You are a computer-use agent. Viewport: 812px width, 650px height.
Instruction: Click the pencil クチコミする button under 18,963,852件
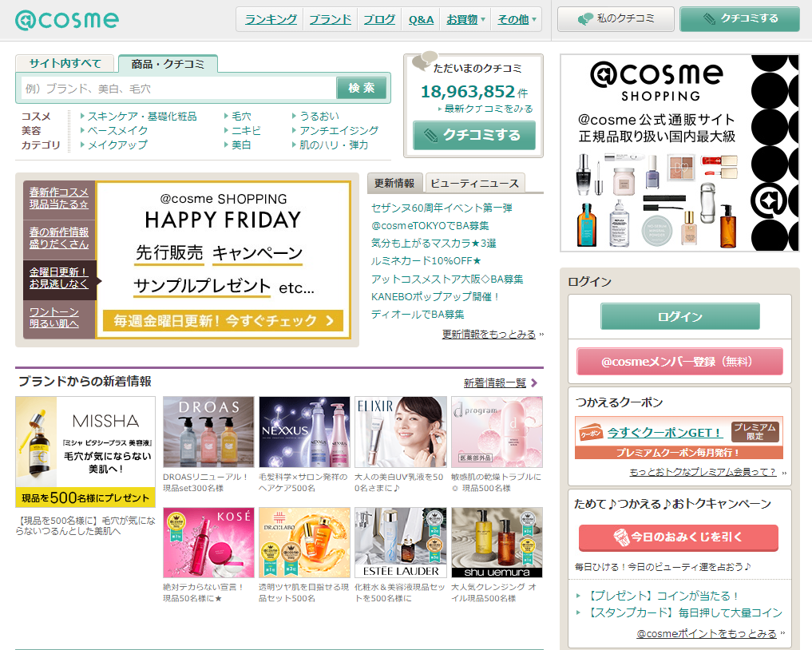point(473,135)
